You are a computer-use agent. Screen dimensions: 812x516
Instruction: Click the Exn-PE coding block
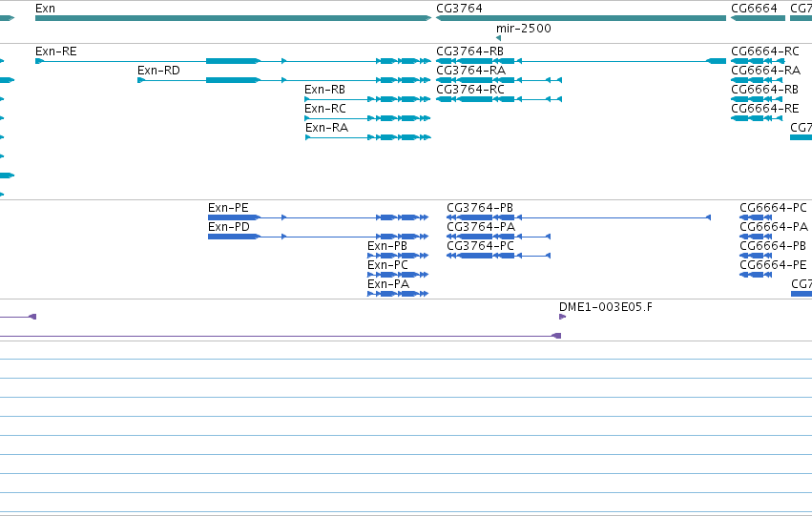click(x=234, y=217)
